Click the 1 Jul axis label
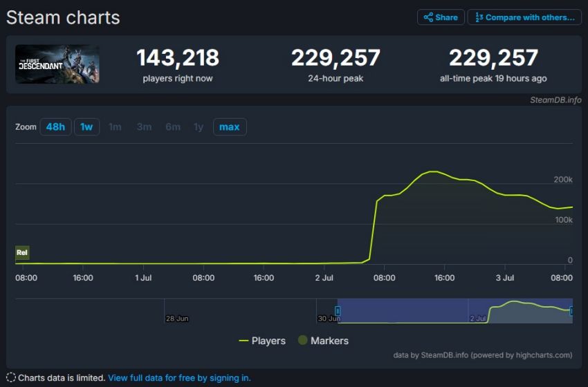The width and height of the screenshot is (588, 387). (x=143, y=278)
